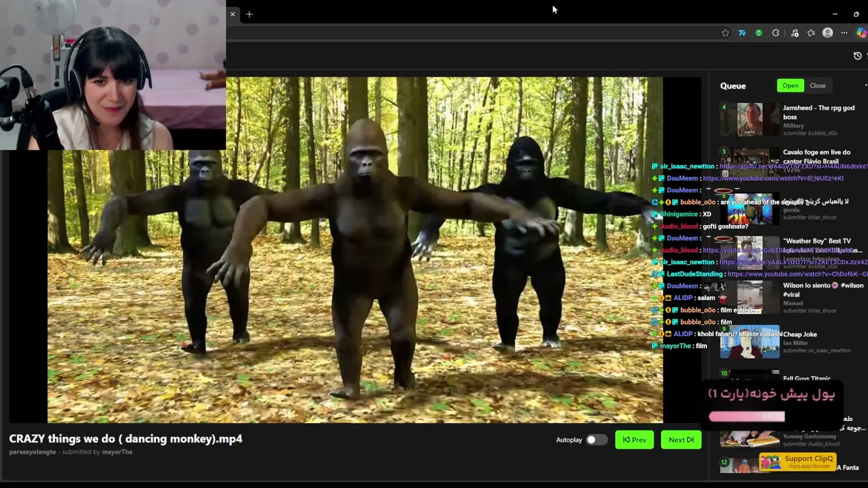
Task: Open the Support ClipQ donate banner
Action: point(797,462)
